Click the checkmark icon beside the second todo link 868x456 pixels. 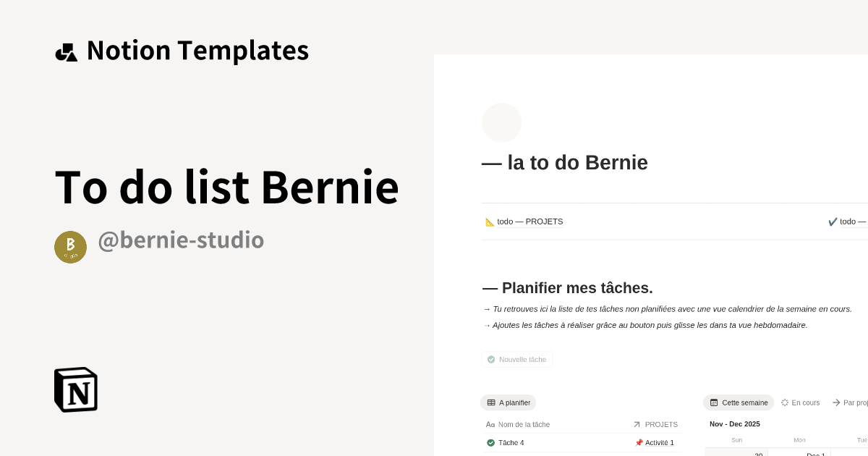pos(833,221)
